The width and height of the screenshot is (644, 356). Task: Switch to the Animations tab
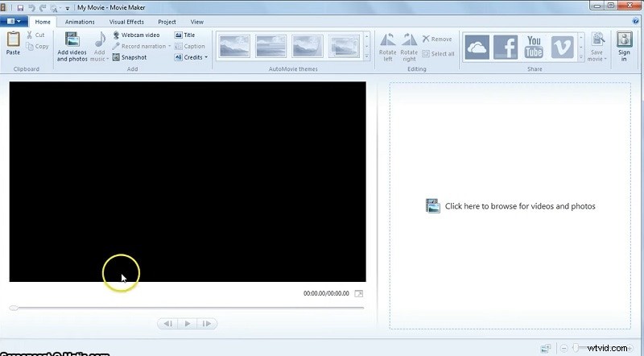tap(80, 22)
